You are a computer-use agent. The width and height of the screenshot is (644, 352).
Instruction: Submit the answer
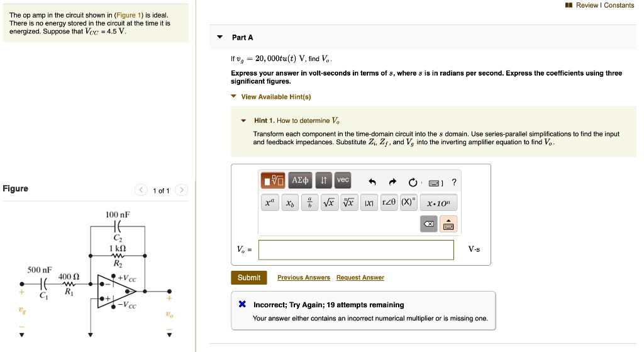point(249,278)
